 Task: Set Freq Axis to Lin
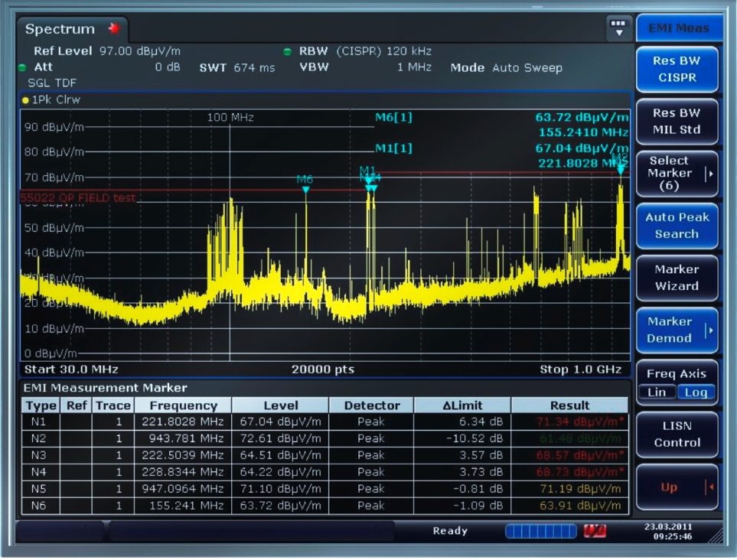pos(657,392)
